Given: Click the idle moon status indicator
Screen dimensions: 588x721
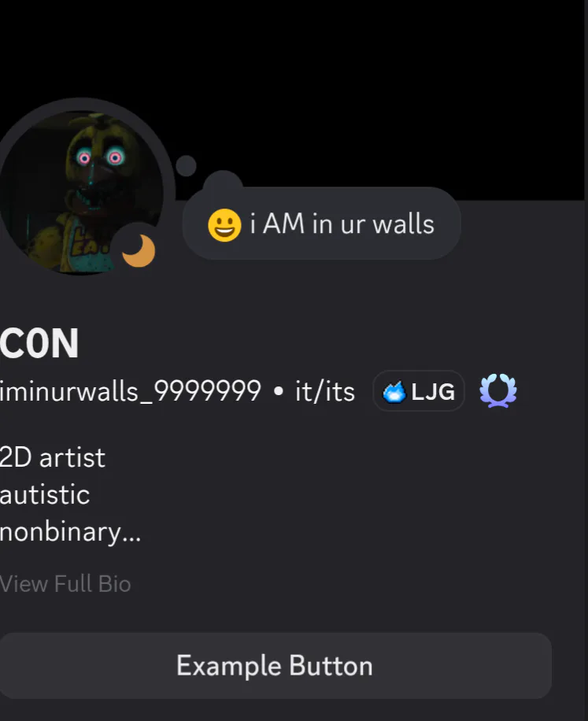Looking at the screenshot, I should tap(139, 250).
